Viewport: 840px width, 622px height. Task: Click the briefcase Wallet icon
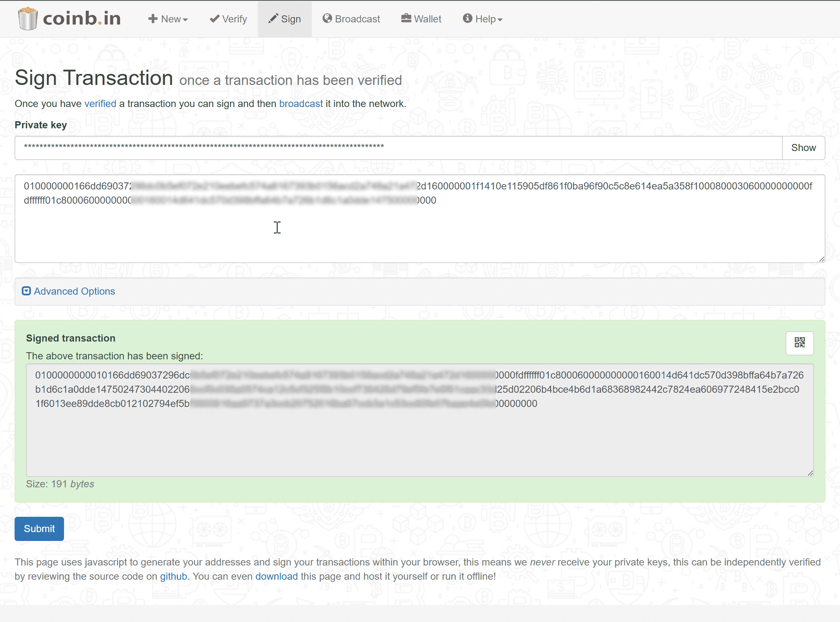pos(406,18)
